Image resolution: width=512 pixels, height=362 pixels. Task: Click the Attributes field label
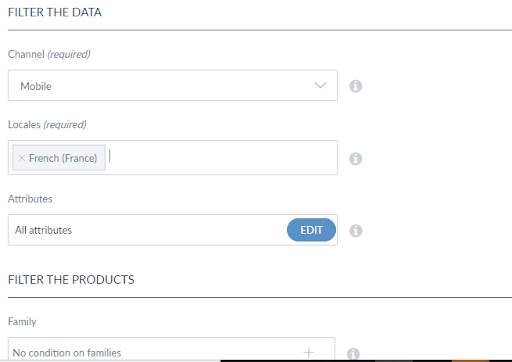30,199
